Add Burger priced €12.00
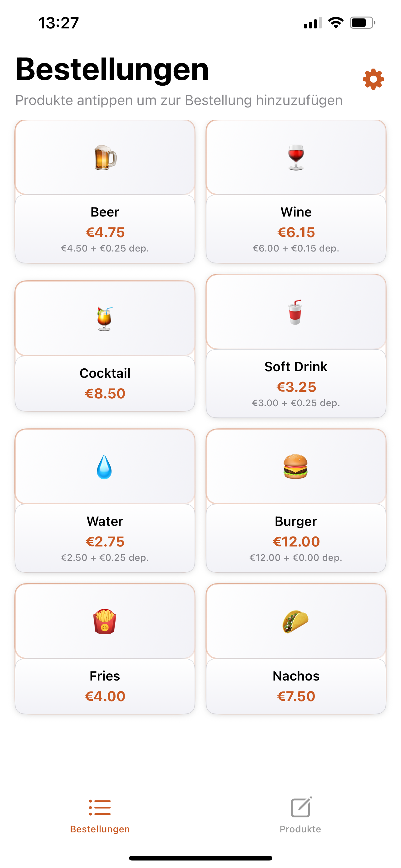 [296, 538]
